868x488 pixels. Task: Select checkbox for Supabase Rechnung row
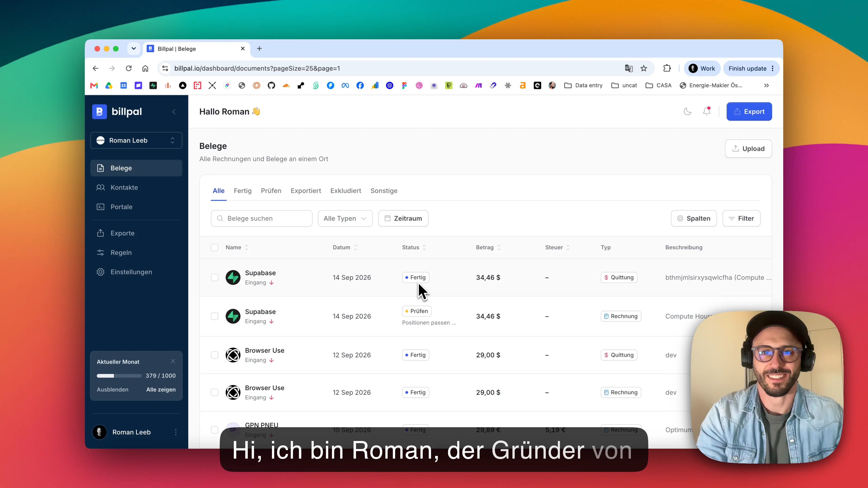tap(215, 316)
